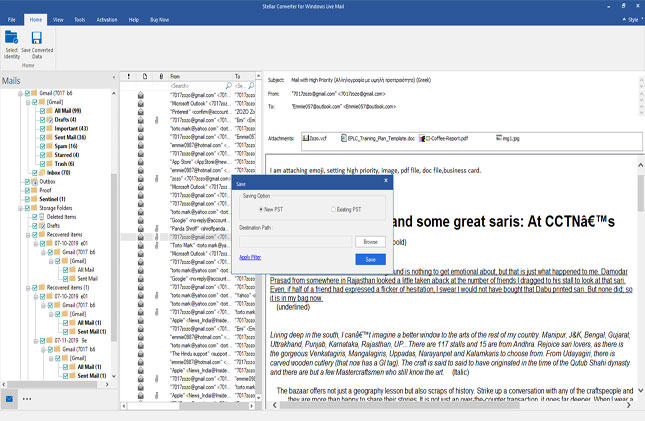The width and height of the screenshot is (645, 421).
Task: Click the Save Converted Data icon
Action: pyautogui.click(x=37, y=37)
